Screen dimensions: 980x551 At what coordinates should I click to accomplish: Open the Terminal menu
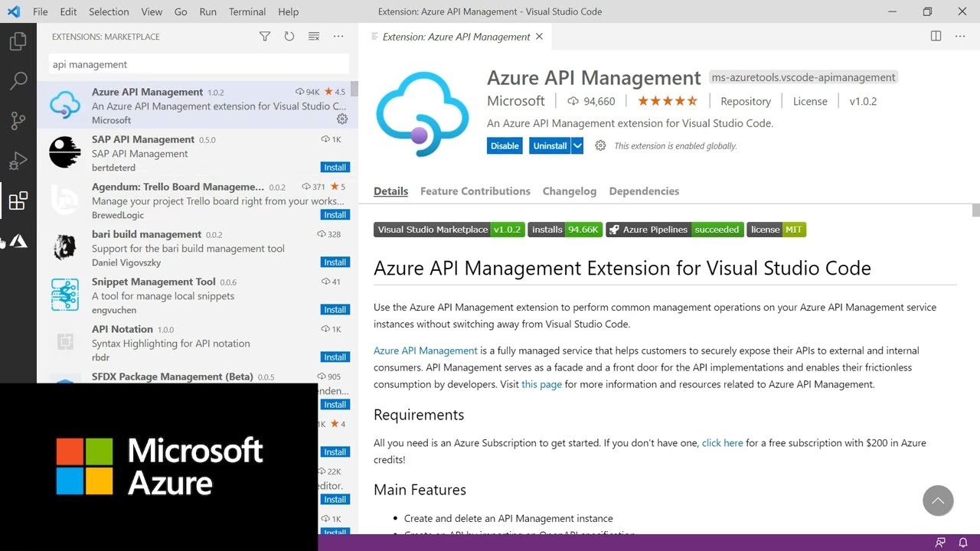tap(247, 11)
